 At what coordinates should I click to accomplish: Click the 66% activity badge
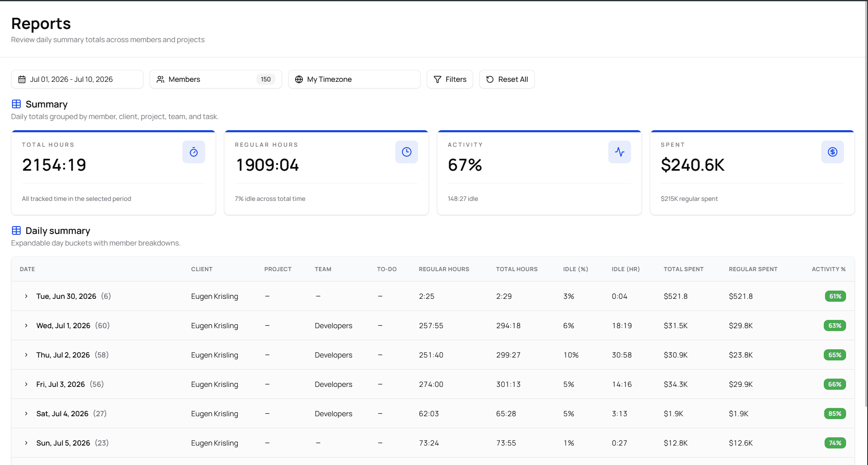click(x=835, y=384)
